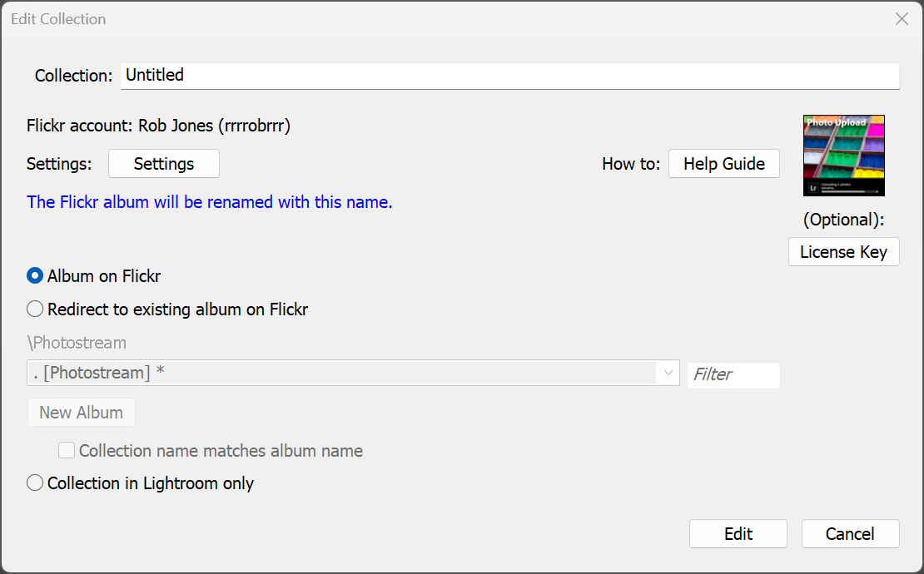Viewport: 924px width, 574px height.
Task: Click the Collection name text field
Action: pos(509,76)
